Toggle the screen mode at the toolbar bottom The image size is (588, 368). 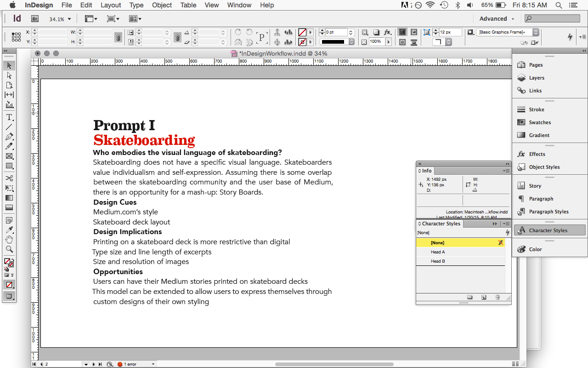pyautogui.click(x=9, y=296)
